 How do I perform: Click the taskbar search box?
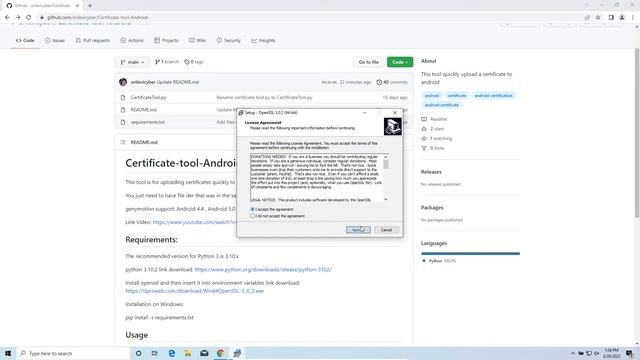click(x=73, y=353)
